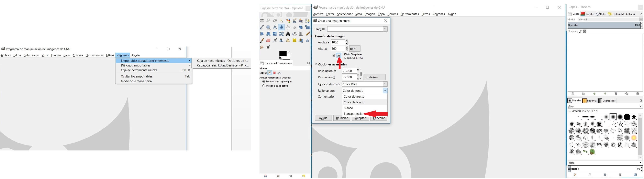Open the brush filtro dropdown arrow
This screenshot has height=179, width=644.
pyautogui.click(x=640, y=106)
